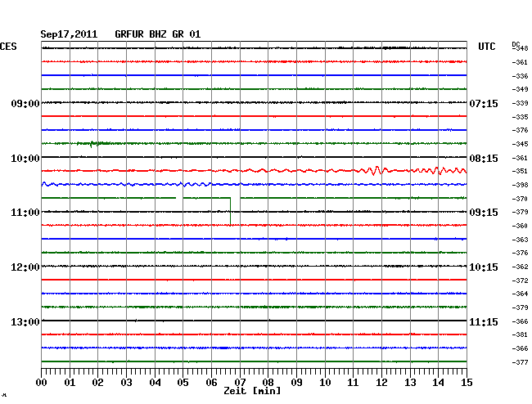Select the DC offset value -381
The image size is (532, 404).
pyautogui.click(x=520, y=334)
